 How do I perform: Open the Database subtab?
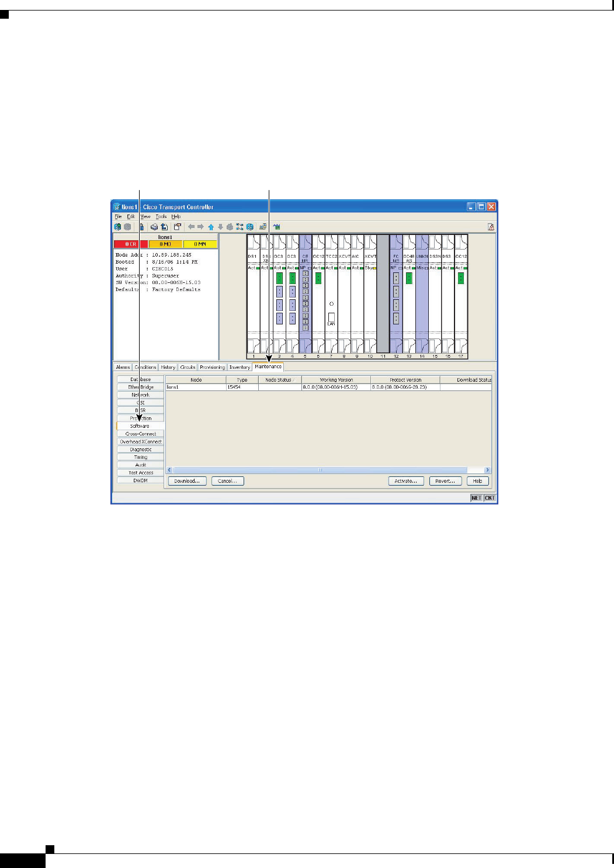pos(140,379)
